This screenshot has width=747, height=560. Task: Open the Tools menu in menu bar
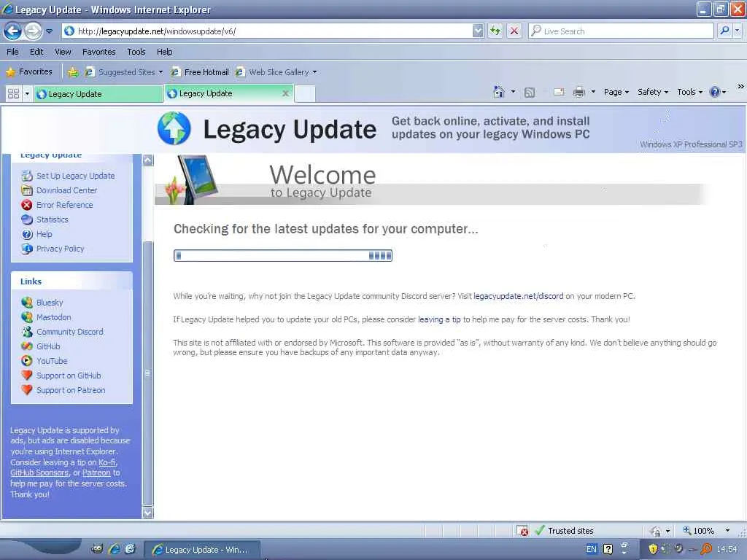(136, 52)
